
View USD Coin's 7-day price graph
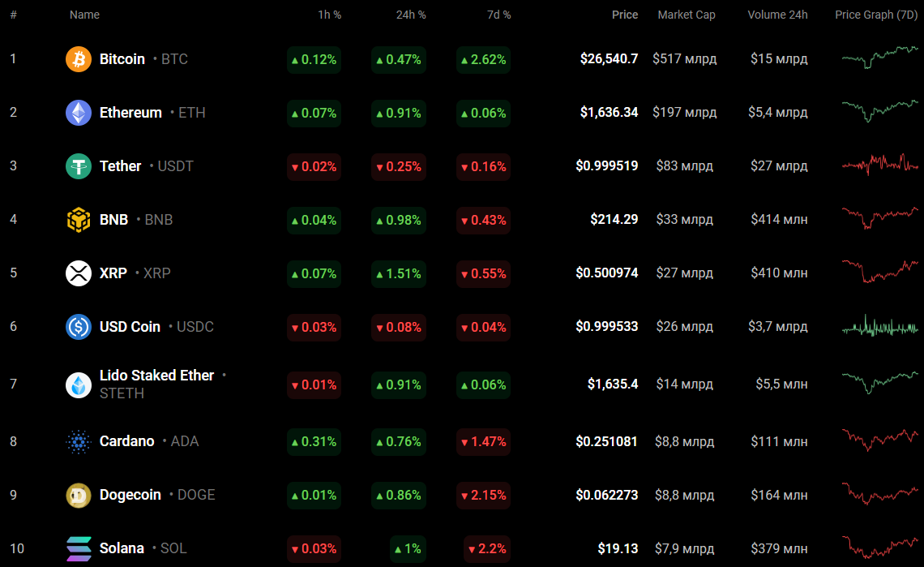[879, 327]
